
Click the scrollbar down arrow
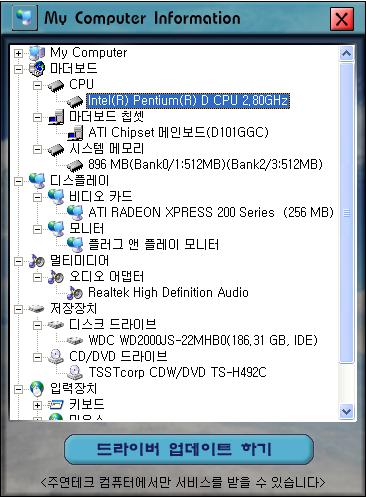click(x=346, y=411)
